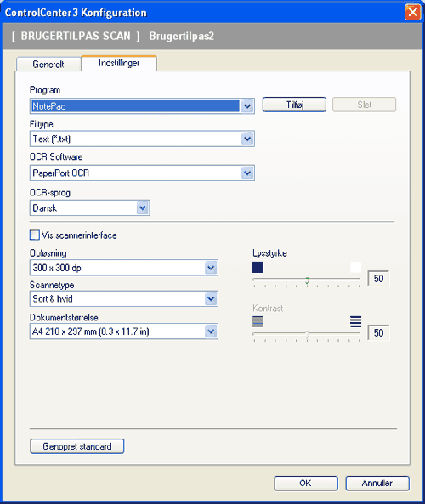
Task: Click the low contrast icon under Kontrast
Action: pyautogui.click(x=258, y=321)
